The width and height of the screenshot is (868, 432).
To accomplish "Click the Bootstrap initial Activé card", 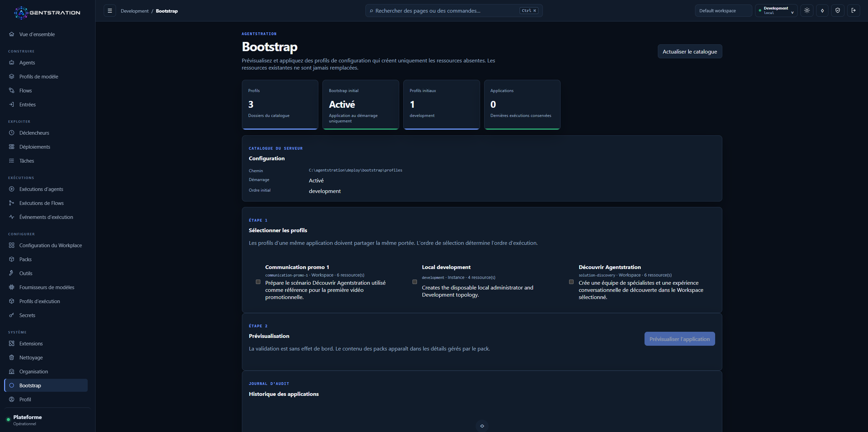I will pyautogui.click(x=361, y=105).
